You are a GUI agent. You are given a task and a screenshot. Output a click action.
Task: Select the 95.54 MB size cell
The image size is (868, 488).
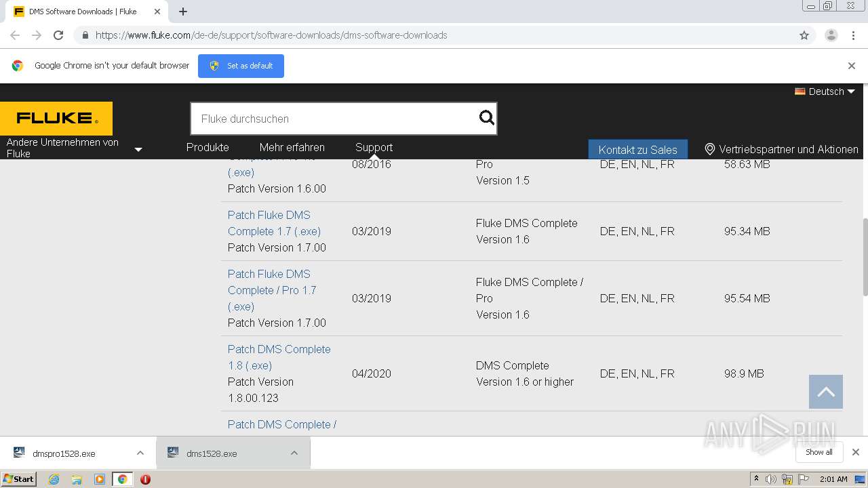coord(747,298)
